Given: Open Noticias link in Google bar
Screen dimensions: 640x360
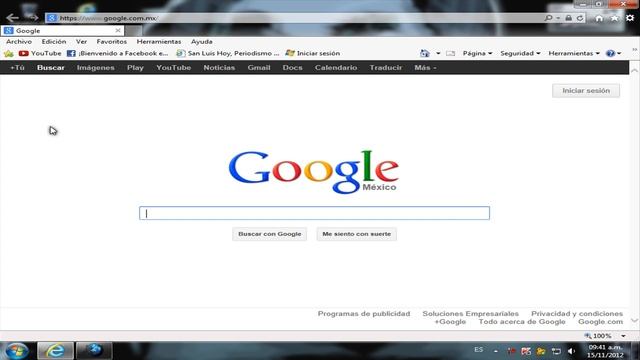Looking at the screenshot, I should 219,68.
